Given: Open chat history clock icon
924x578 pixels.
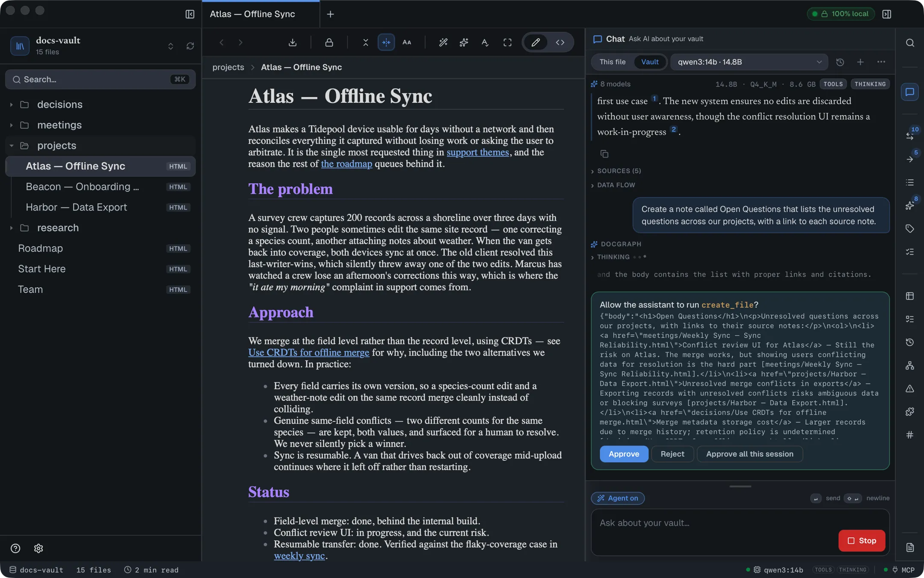Looking at the screenshot, I should coord(840,62).
